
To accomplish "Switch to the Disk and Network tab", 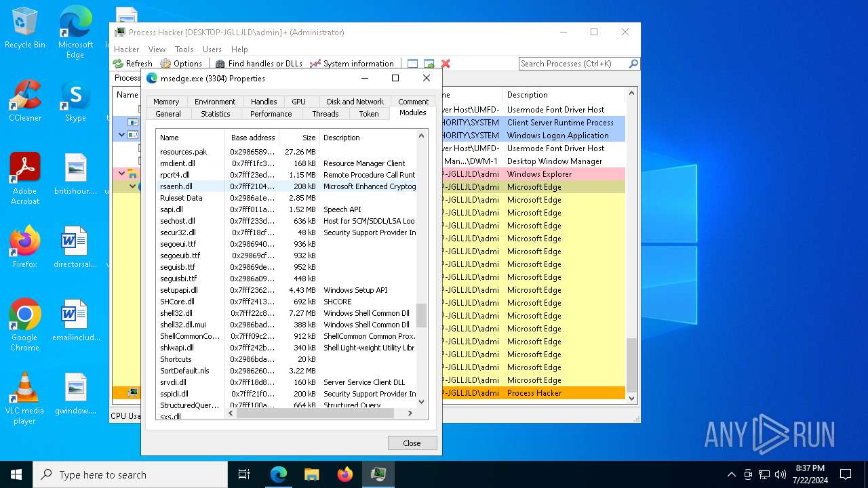I will click(355, 102).
